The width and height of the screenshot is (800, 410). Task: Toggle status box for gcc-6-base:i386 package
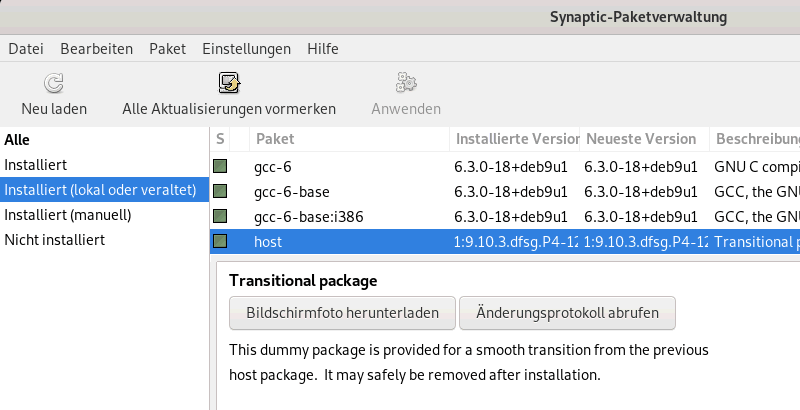[220, 215]
